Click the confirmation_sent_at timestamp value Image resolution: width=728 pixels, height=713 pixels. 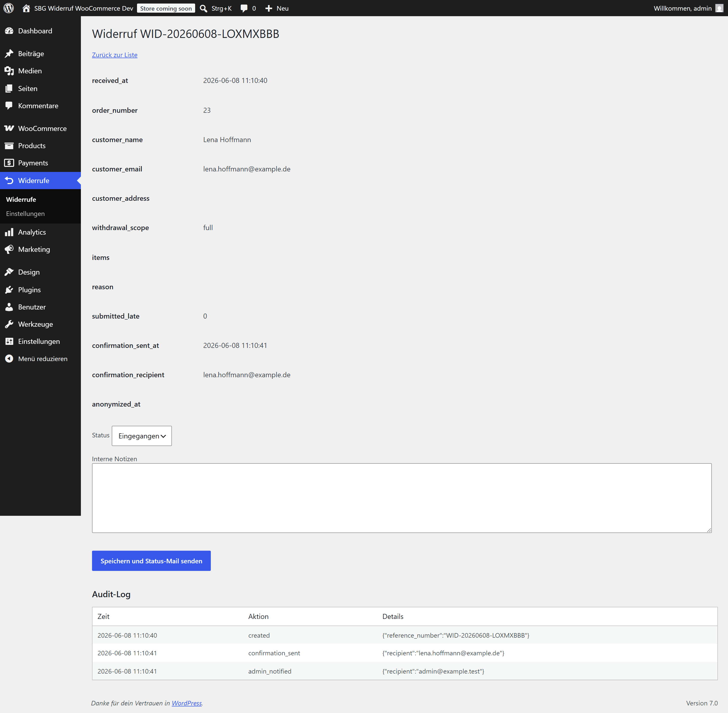[x=235, y=346]
